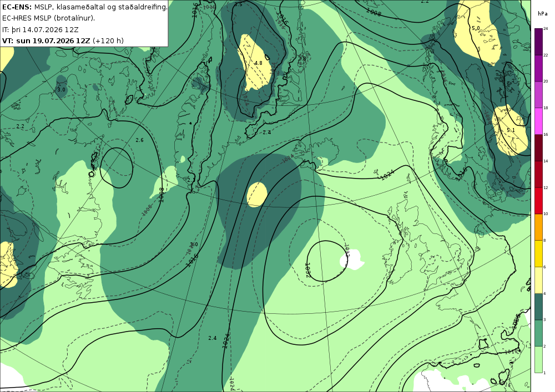The height and width of the screenshot is (392, 555).
Task: Click the 'hPa' unit label above the color bar
Action: coord(542,13)
